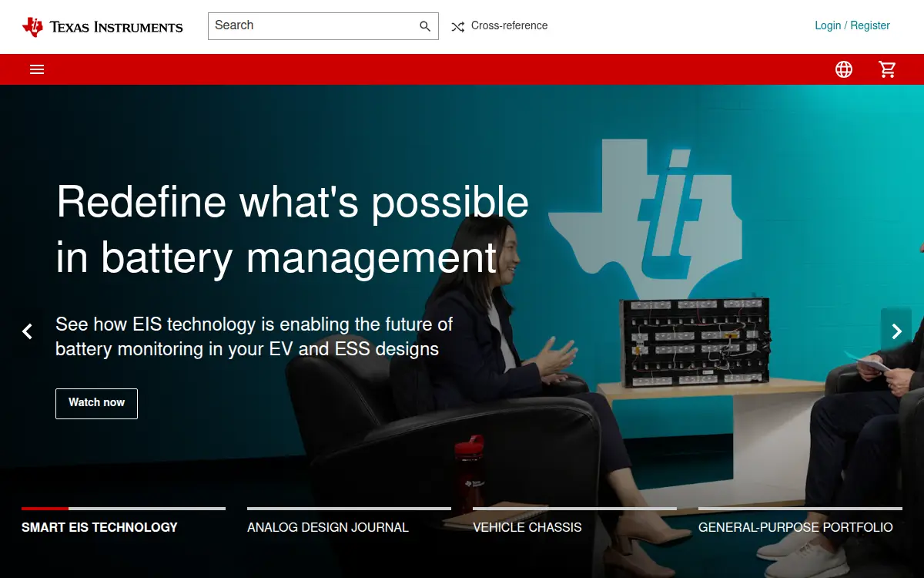This screenshot has height=578, width=924.
Task: Go to previous carousel slide
Action: [x=27, y=331]
